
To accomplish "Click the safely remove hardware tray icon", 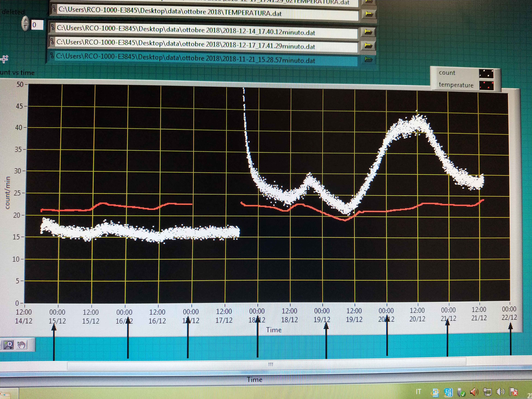I will (x=461, y=393).
